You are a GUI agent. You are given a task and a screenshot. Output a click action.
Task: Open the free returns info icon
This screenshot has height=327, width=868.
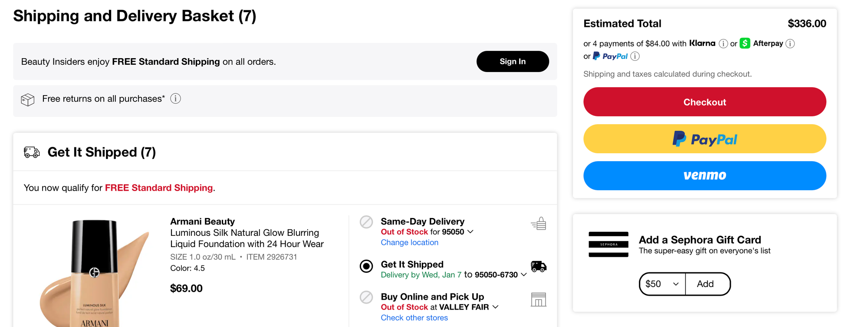tap(175, 99)
